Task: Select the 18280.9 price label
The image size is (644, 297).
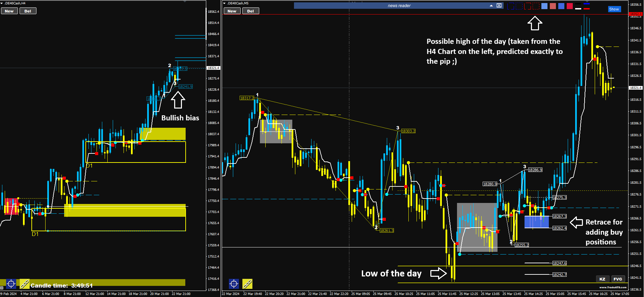Action: (490, 184)
